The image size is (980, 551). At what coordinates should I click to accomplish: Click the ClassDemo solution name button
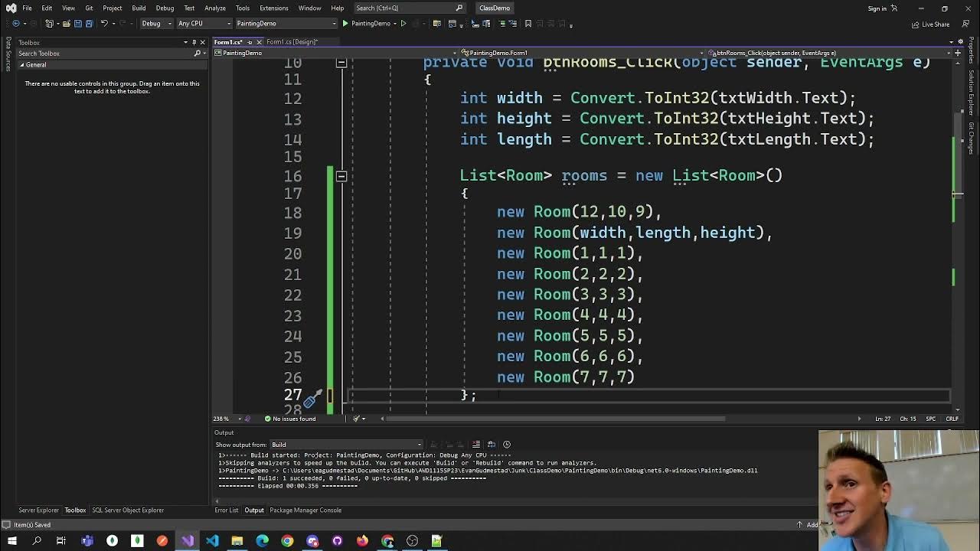click(x=495, y=8)
